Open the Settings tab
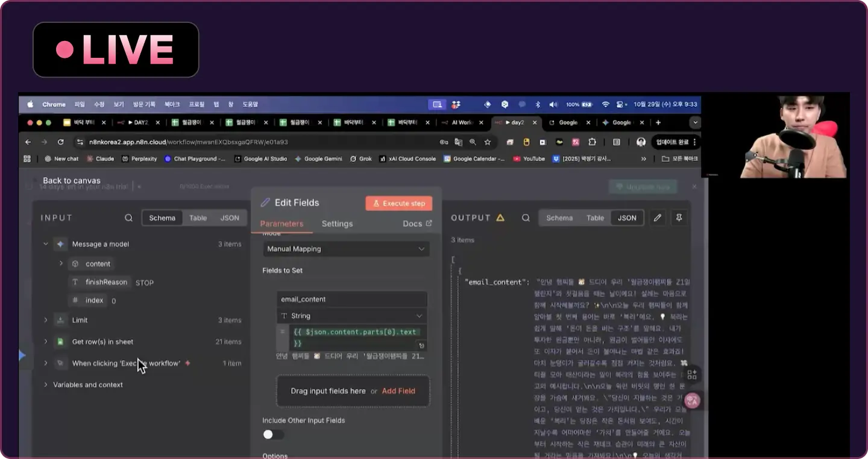 pos(337,223)
